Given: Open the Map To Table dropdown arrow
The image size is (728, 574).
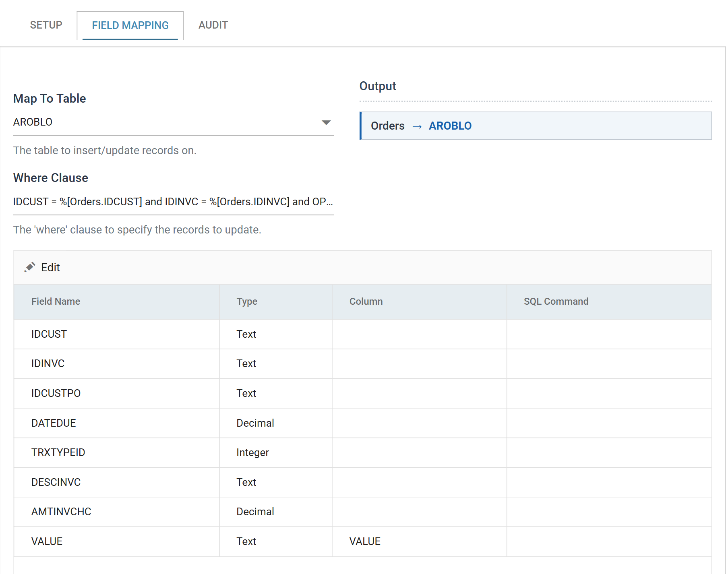Looking at the screenshot, I should pos(326,122).
